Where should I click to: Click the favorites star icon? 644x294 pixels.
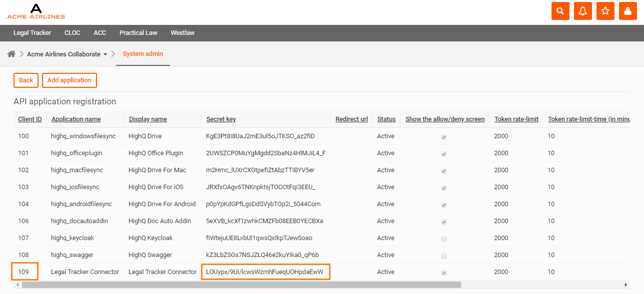pos(605,11)
